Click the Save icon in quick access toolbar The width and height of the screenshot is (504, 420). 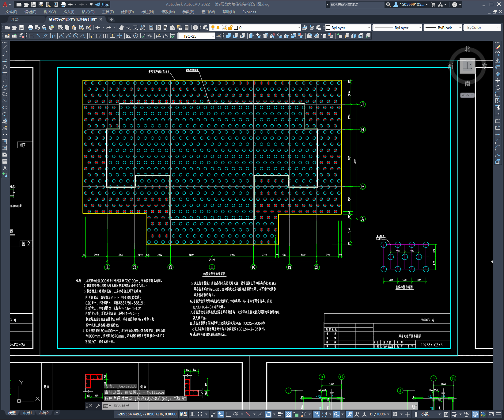point(34,5)
